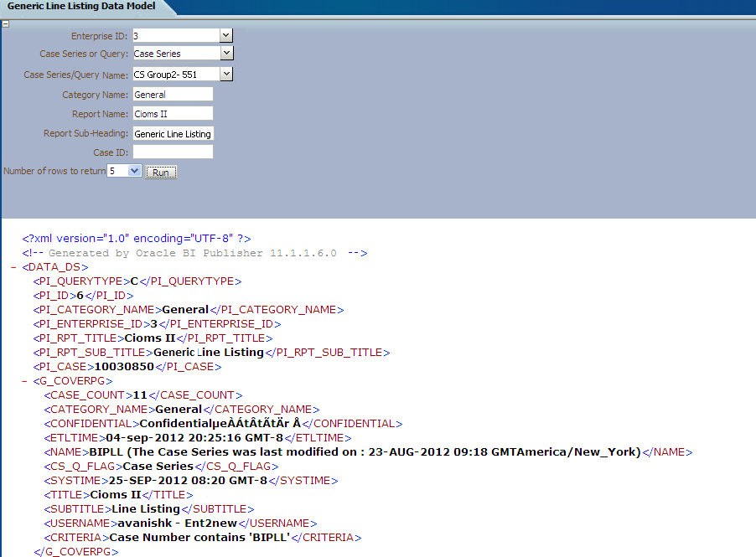Click the Category Name input showing General
The width and height of the screenshot is (756, 557).
pos(172,93)
